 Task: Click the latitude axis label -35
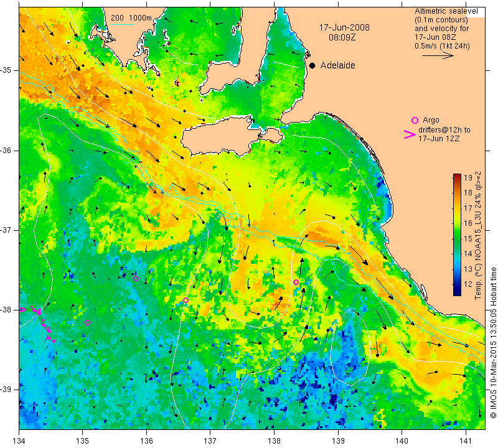(6, 70)
